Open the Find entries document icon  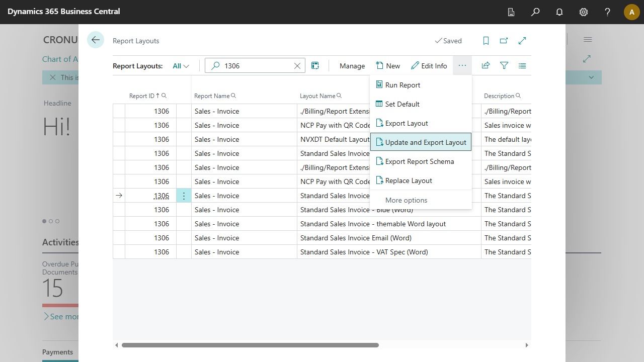click(511, 12)
